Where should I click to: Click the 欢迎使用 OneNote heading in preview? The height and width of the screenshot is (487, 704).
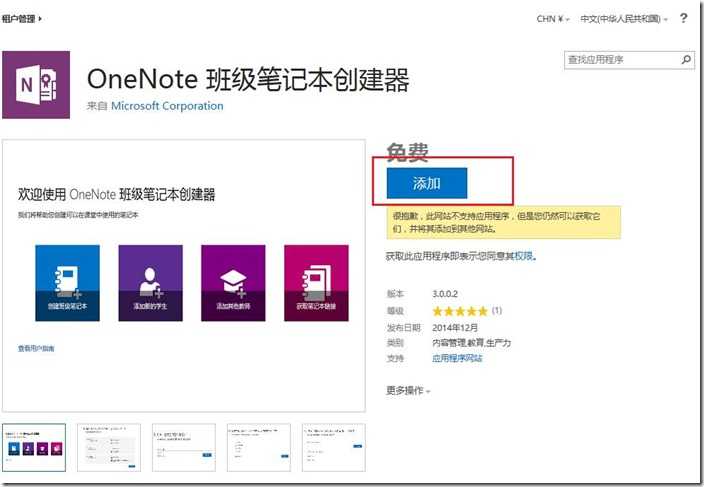pos(116,194)
